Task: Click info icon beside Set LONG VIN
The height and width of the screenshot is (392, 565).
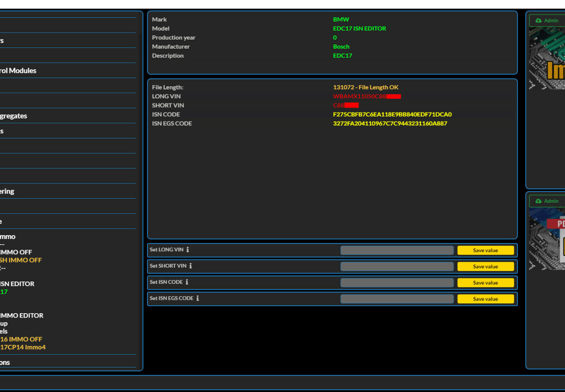Action: pos(188,250)
